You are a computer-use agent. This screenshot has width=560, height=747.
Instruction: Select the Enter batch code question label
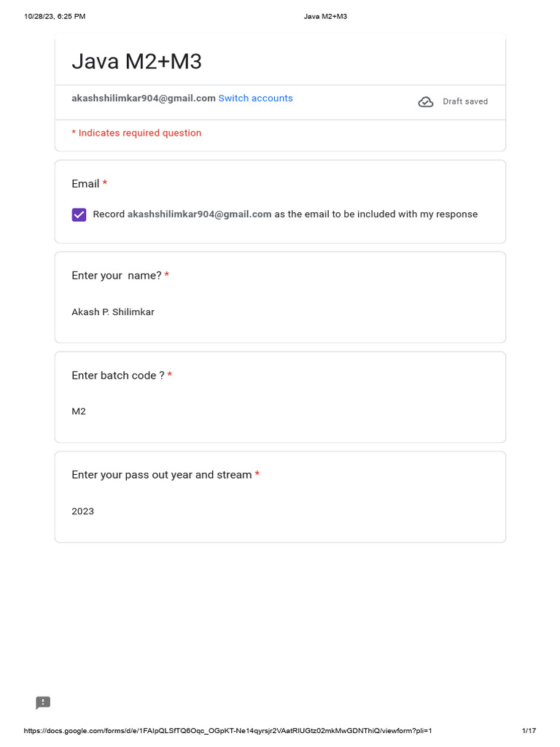point(117,376)
